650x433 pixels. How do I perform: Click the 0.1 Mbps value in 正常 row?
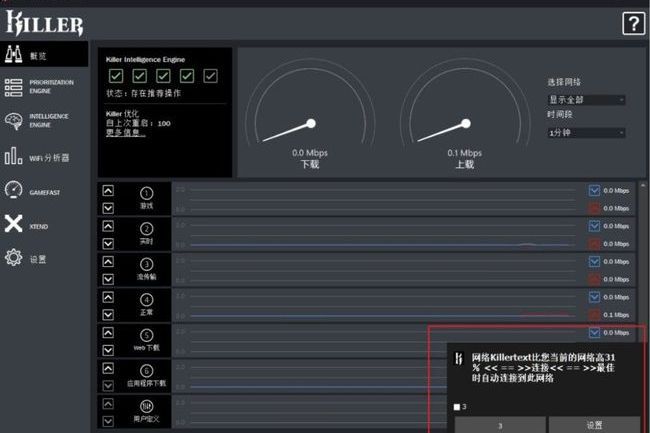pos(616,315)
